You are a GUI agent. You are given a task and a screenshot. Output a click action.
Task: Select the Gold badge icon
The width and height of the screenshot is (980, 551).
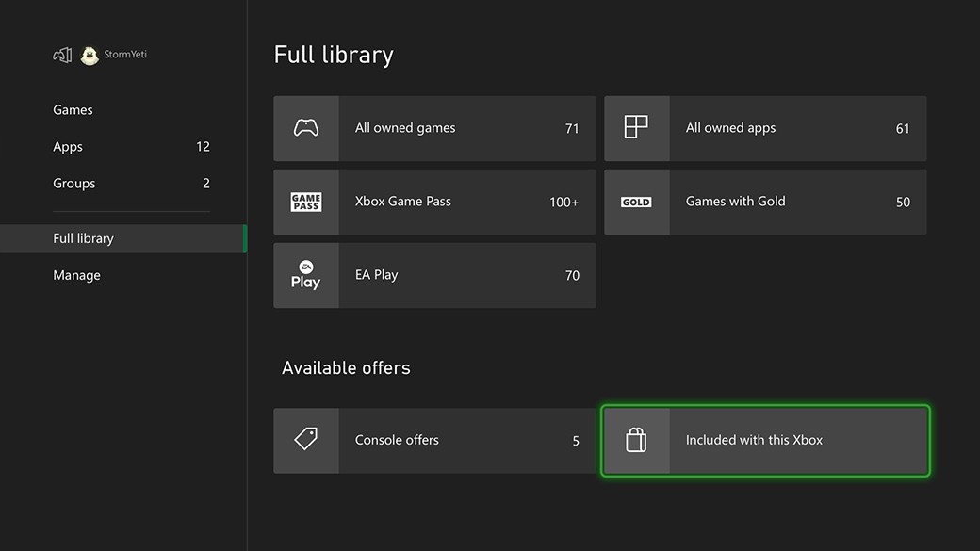636,202
